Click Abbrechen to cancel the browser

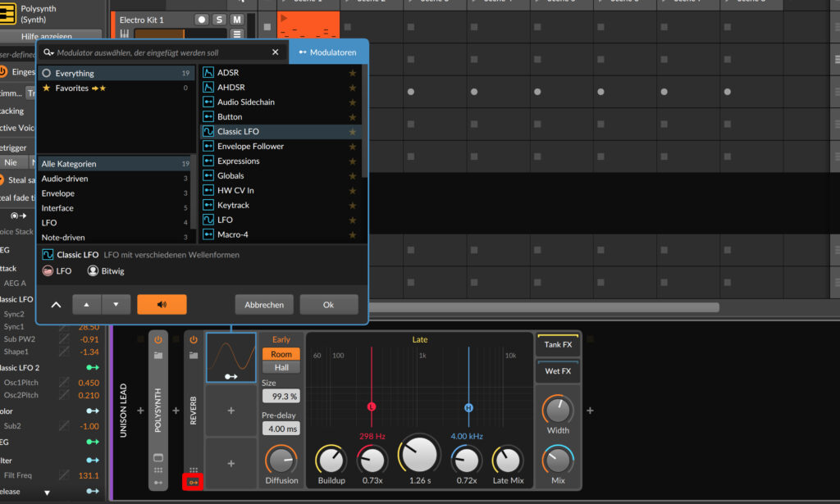(x=264, y=304)
